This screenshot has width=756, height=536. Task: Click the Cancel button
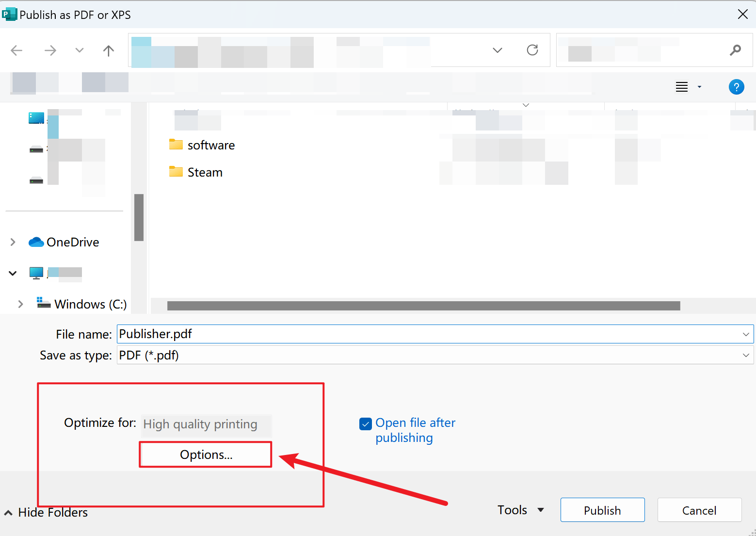[699, 510]
